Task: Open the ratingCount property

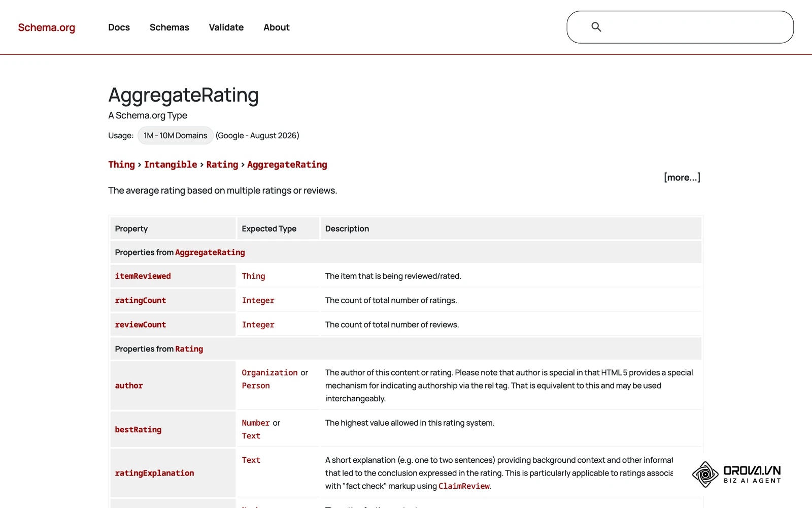Action: point(141,301)
